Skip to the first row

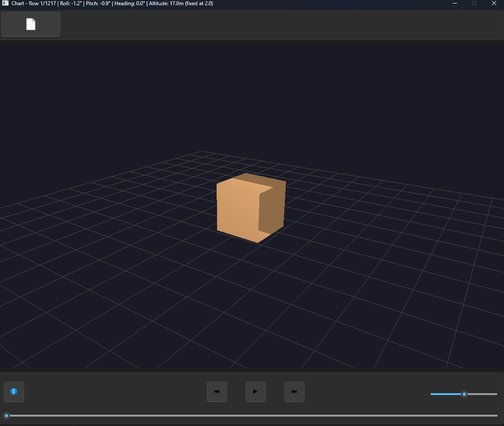click(x=217, y=392)
